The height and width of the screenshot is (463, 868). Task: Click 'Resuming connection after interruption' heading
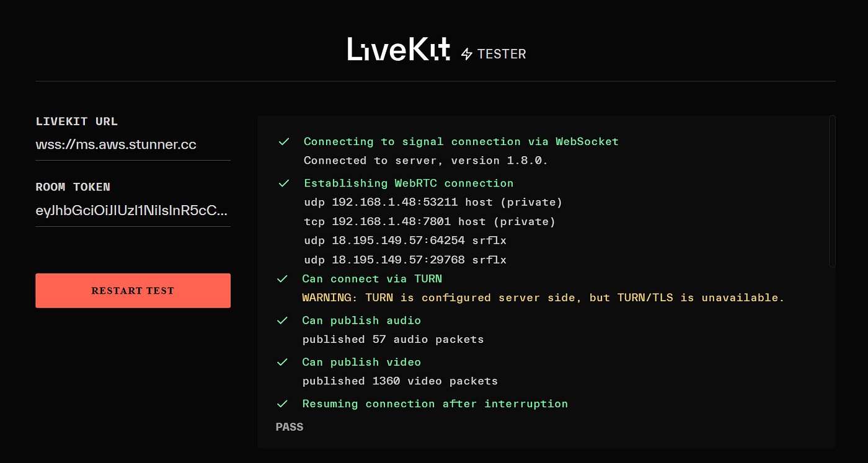click(435, 403)
